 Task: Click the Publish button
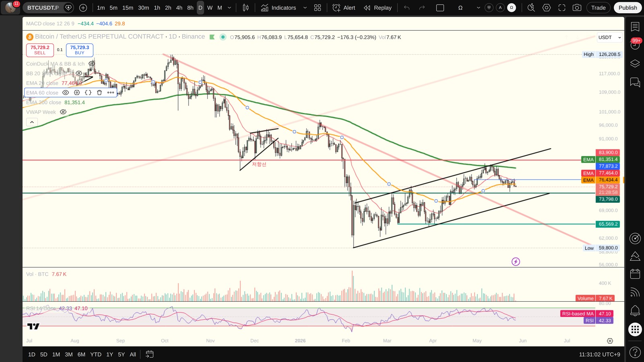click(627, 8)
